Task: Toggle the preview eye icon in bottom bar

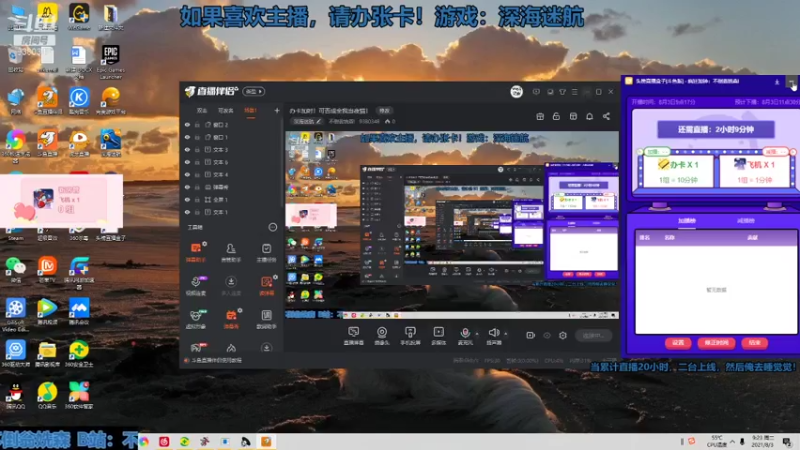Action: pos(547,335)
